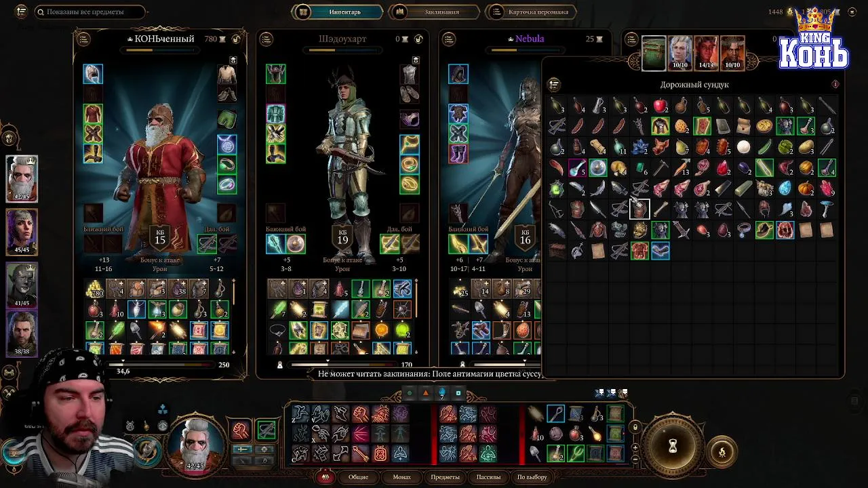The height and width of the screenshot is (488, 868).
Task: Select the green feathered hat in the chest
Action: (764, 230)
